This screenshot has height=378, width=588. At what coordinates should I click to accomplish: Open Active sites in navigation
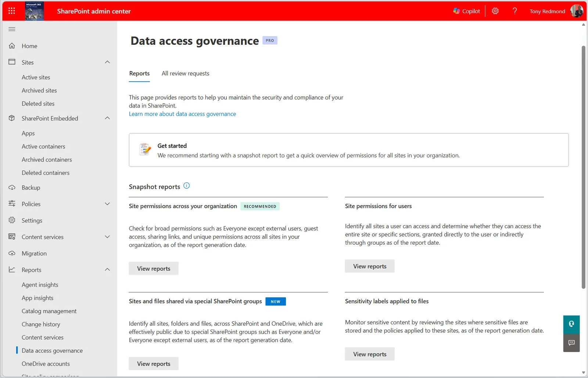[x=36, y=77]
